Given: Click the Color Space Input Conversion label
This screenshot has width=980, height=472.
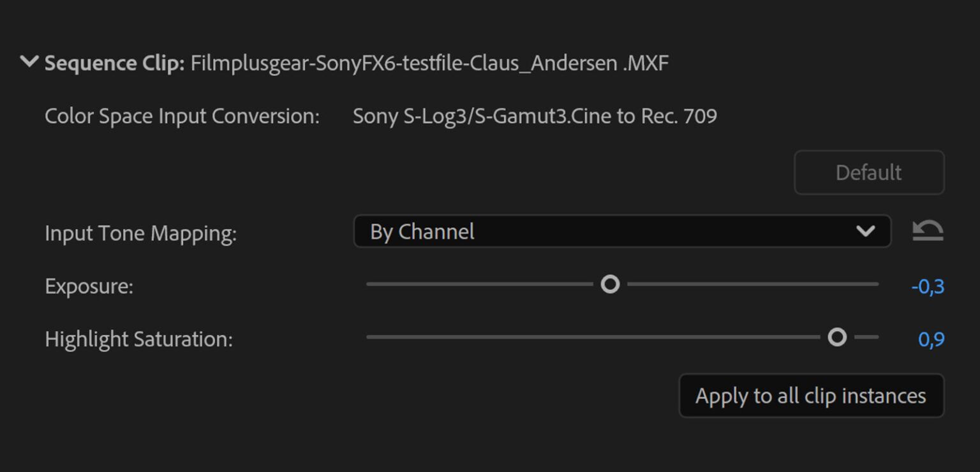Looking at the screenshot, I should (x=182, y=115).
